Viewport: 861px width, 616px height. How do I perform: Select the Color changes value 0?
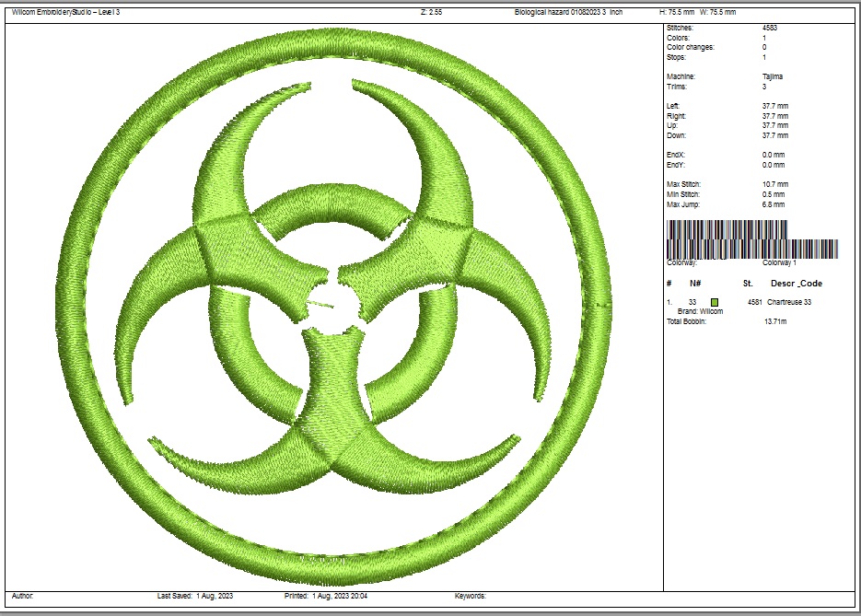(x=764, y=47)
